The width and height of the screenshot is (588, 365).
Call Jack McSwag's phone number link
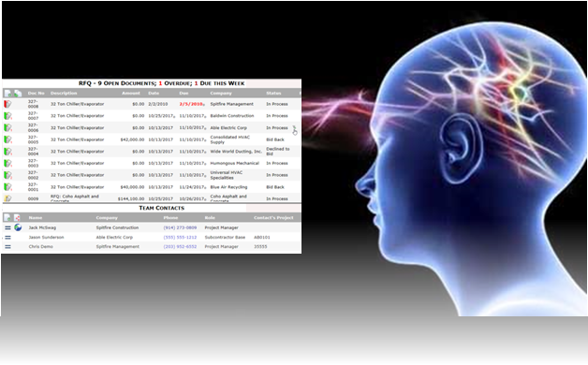pos(180,227)
